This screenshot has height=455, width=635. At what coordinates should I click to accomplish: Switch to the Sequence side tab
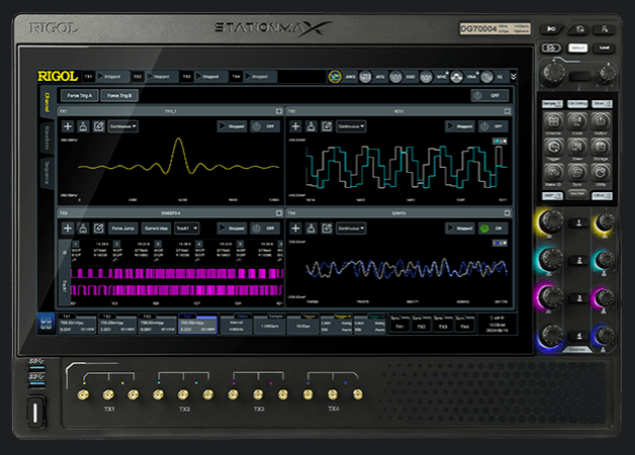click(x=47, y=172)
